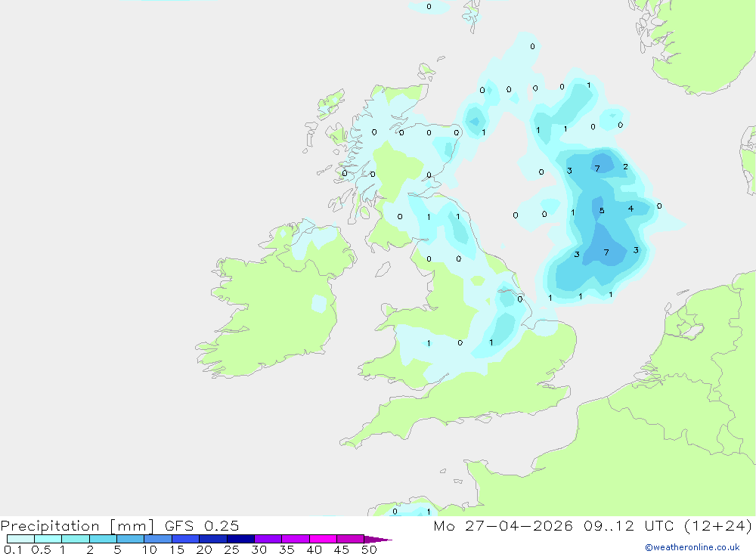756x554 pixels.
Task: Select the 15–20 mm legend color swatch
Action: (x=185, y=539)
